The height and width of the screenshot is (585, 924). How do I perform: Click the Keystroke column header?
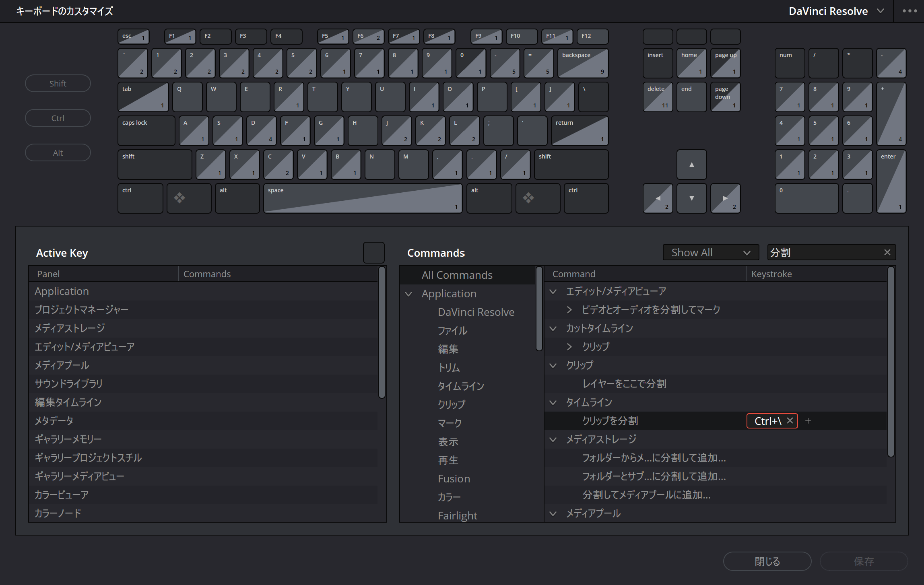click(816, 274)
